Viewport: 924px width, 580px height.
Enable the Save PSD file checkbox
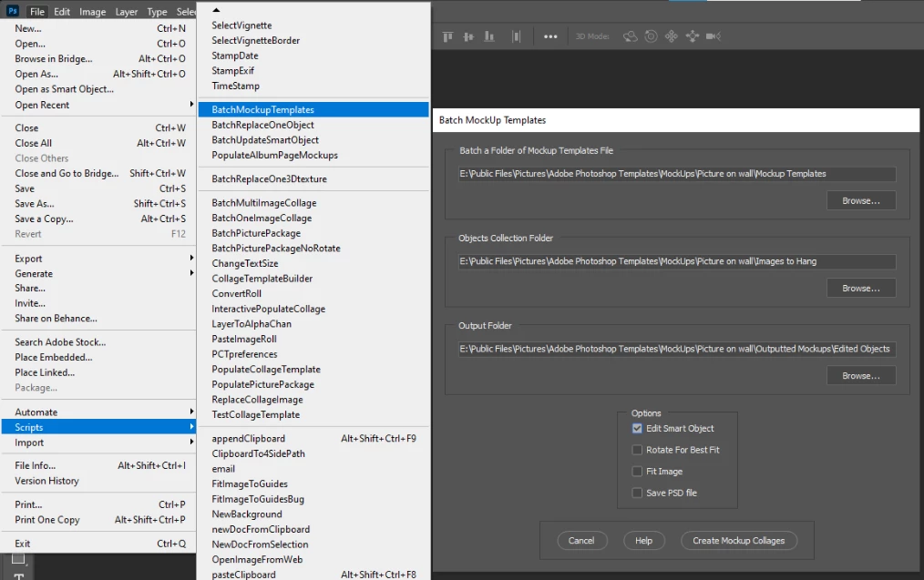tap(637, 493)
